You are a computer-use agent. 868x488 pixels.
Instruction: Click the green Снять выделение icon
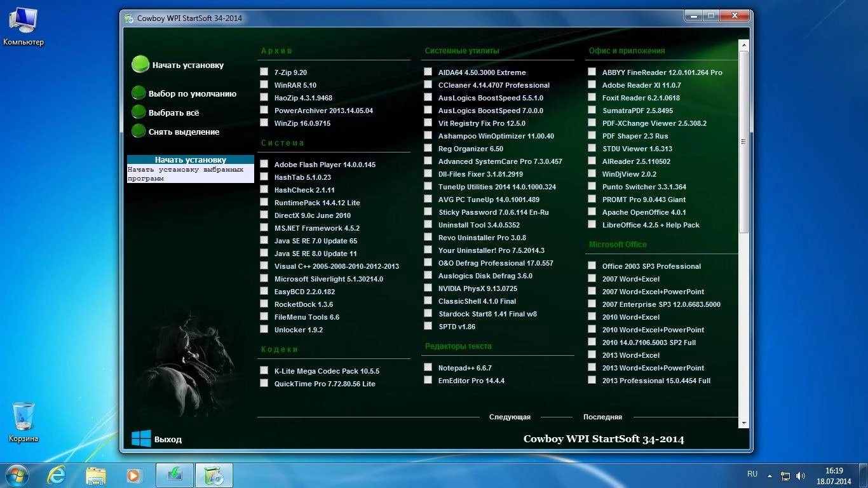pyautogui.click(x=139, y=132)
